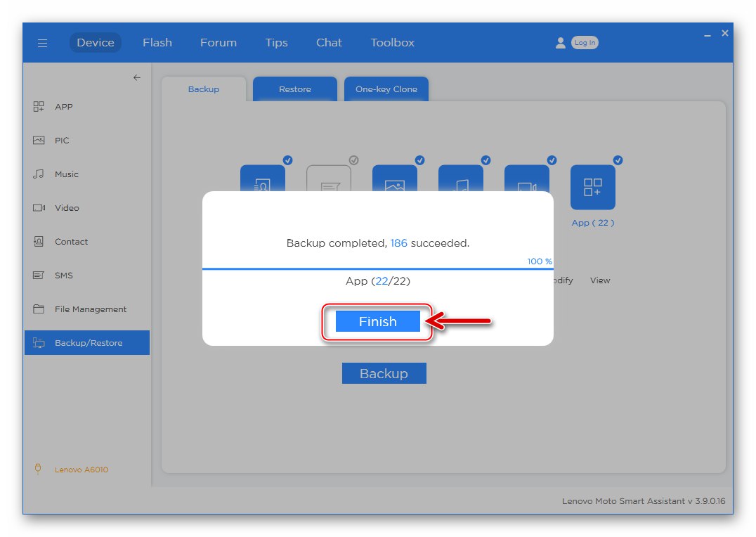Click the Backup completed message text
This screenshot has height=537, width=756.
pos(377,243)
